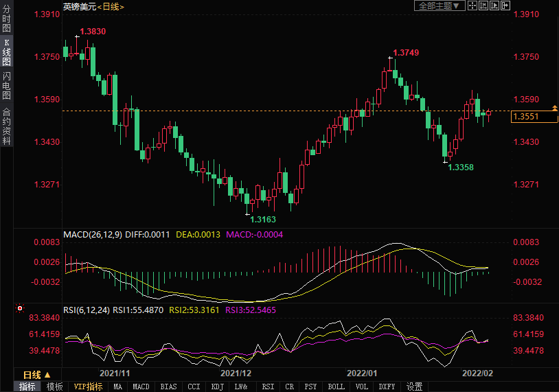The height and width of the screenshot is (392, 559).
Task: Click the <日线> label in chart title
Action: 110,6
